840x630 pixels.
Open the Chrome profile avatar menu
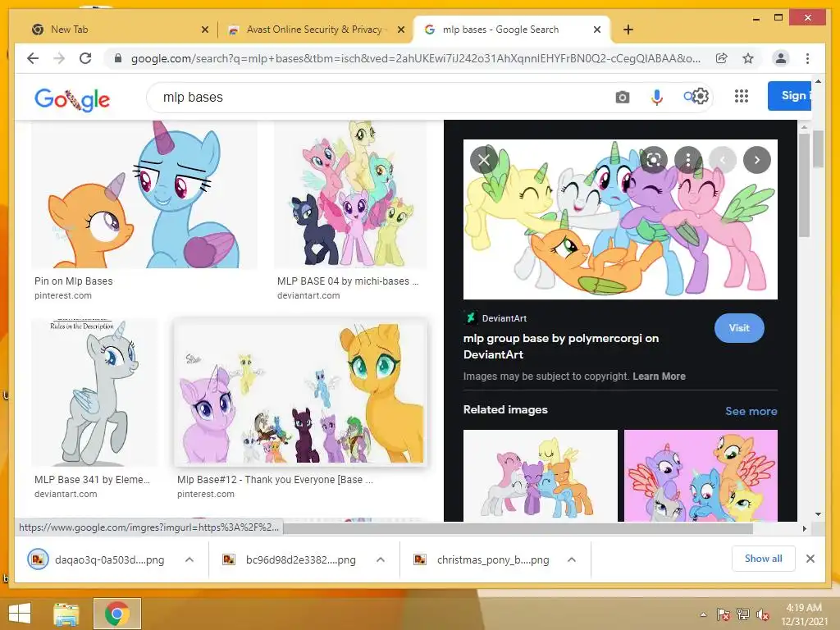[781, 58]
